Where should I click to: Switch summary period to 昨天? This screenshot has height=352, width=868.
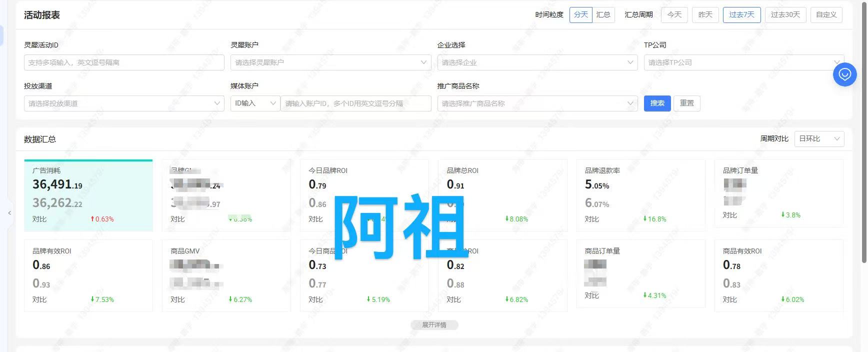click(x=705, y=15)
